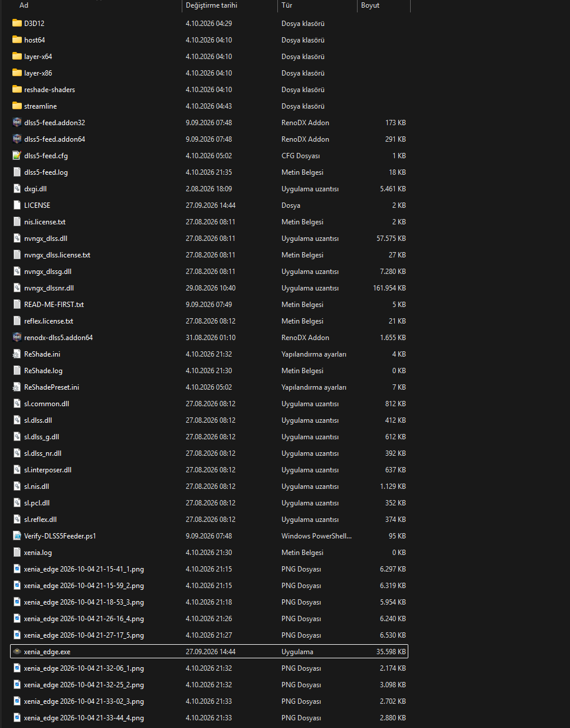Select the host64 folder name

(x=34, y=40)
